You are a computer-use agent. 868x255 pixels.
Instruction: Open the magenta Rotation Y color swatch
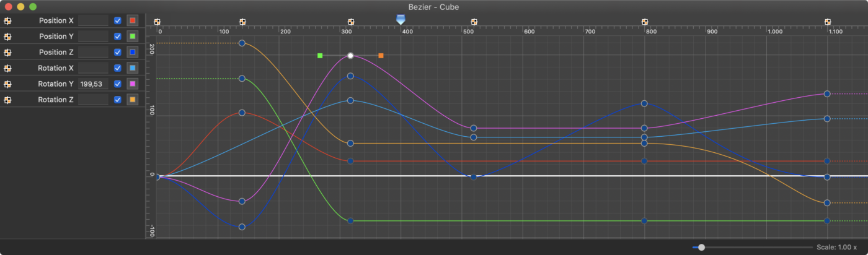point(132,84)
